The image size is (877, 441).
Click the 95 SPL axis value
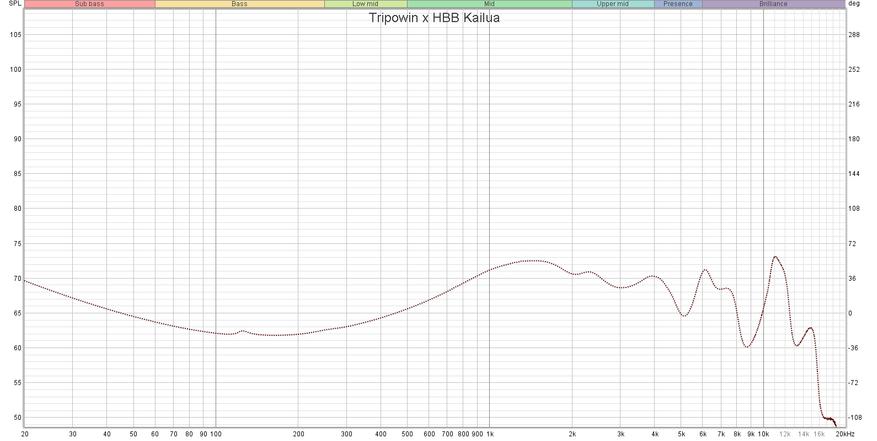point(17,104)
